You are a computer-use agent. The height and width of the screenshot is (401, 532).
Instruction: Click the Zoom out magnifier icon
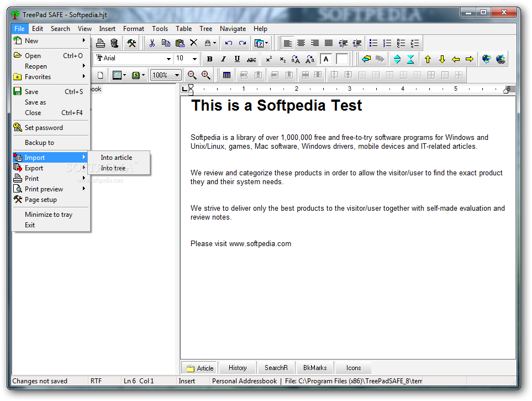pos(192,75)
